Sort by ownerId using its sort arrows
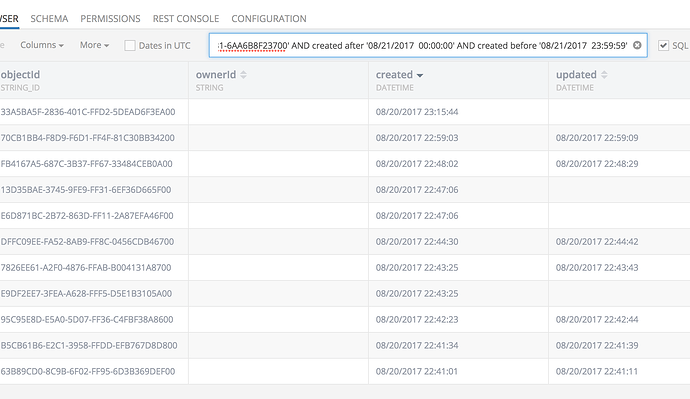The image size is (690, 399). pyautogui.click(x=243, y=75)
